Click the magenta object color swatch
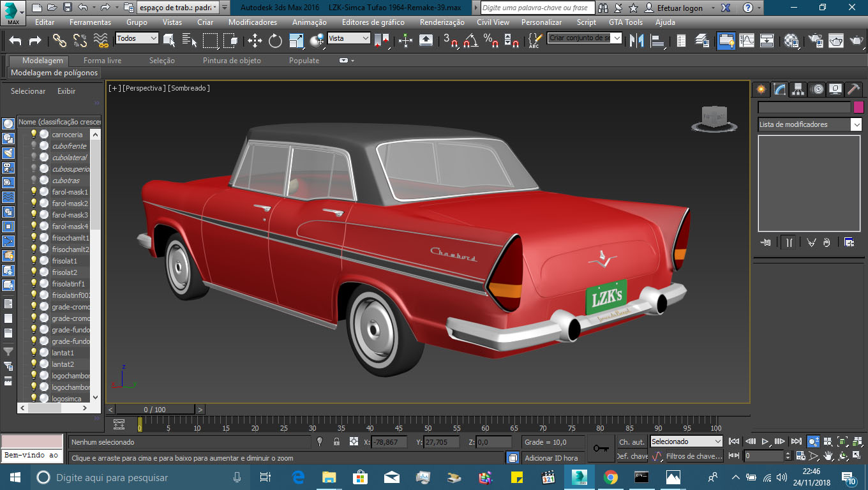Viewport: 868px width, 490px height. pos(858,107)
